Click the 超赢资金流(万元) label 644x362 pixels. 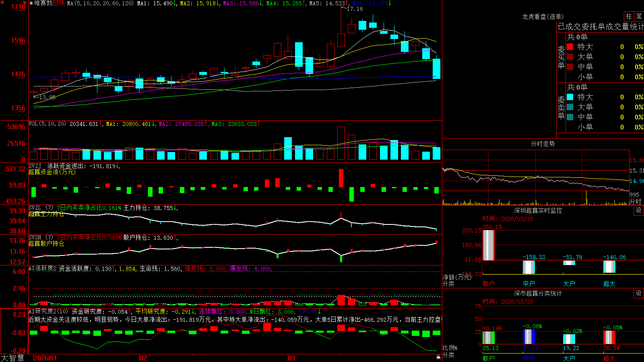coord(52,172)
